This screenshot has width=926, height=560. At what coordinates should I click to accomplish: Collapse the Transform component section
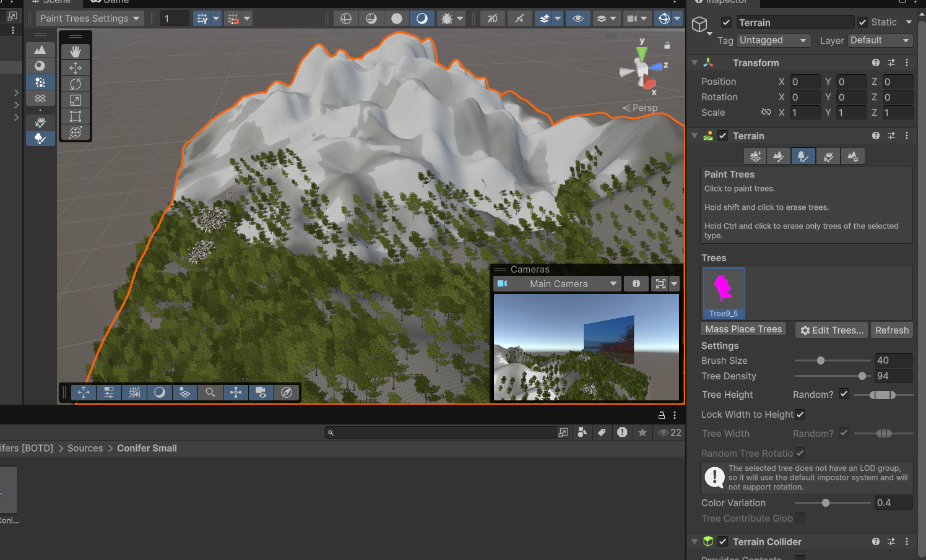pyautogui.click(x=694, y=63)
